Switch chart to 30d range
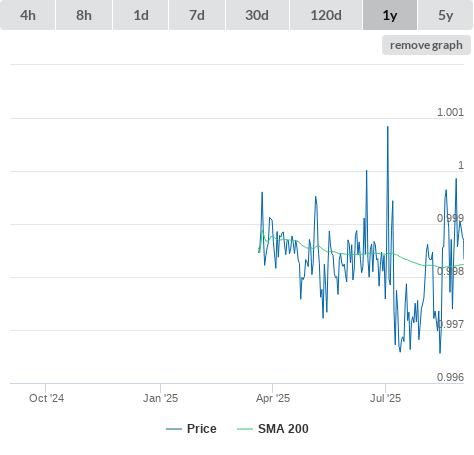Screen dimensions: 474x455 [257, 15]
